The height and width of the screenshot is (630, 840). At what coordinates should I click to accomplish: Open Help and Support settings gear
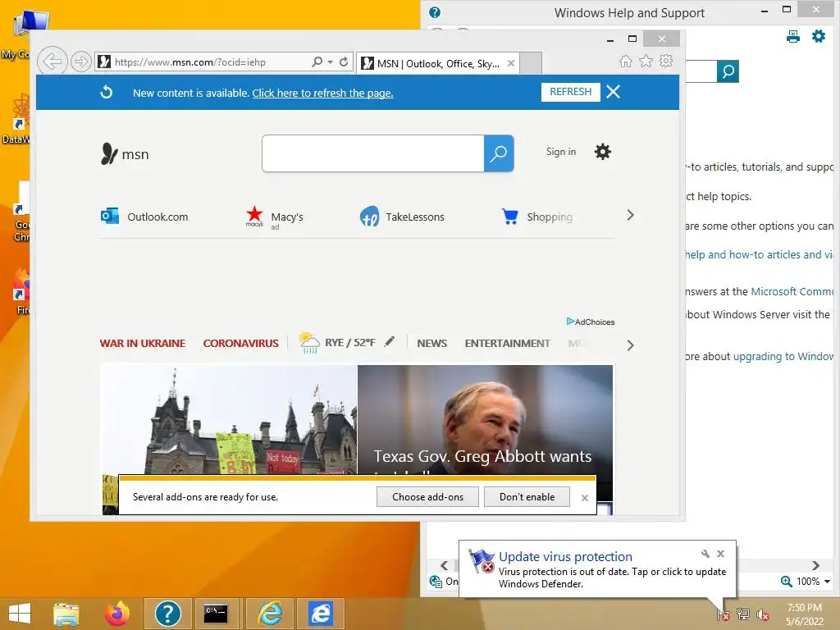tap(819, 36)
